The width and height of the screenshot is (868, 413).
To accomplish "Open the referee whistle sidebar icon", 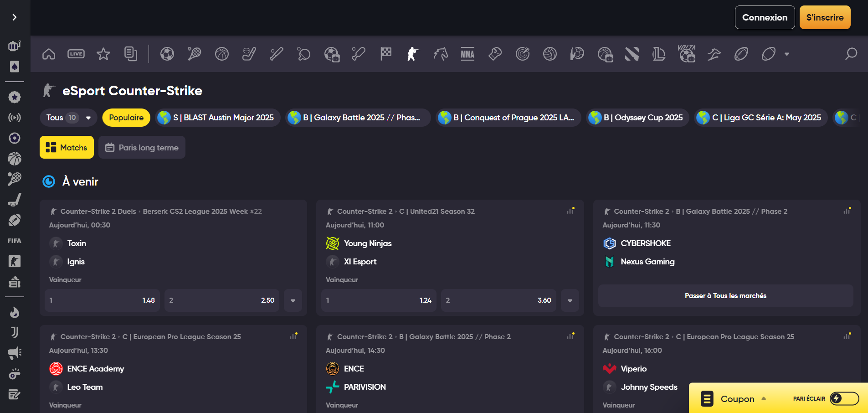I will (15, 374).
